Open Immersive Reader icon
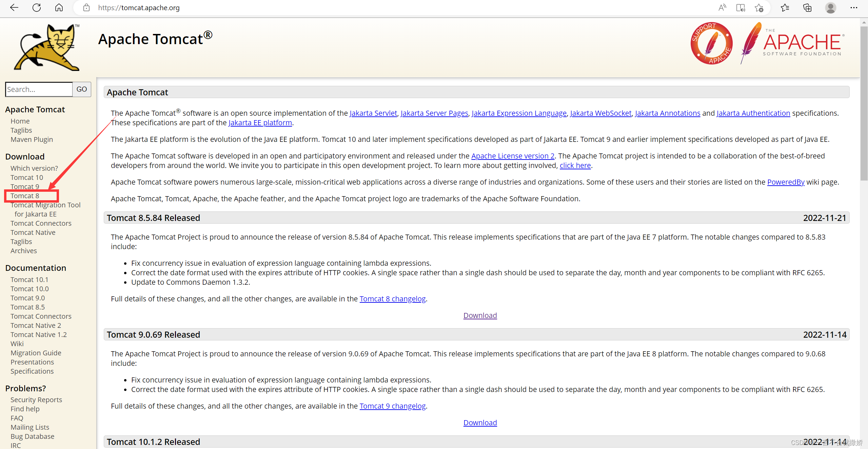The height and width of the screenshot is (449, 868). click(741, 7)
